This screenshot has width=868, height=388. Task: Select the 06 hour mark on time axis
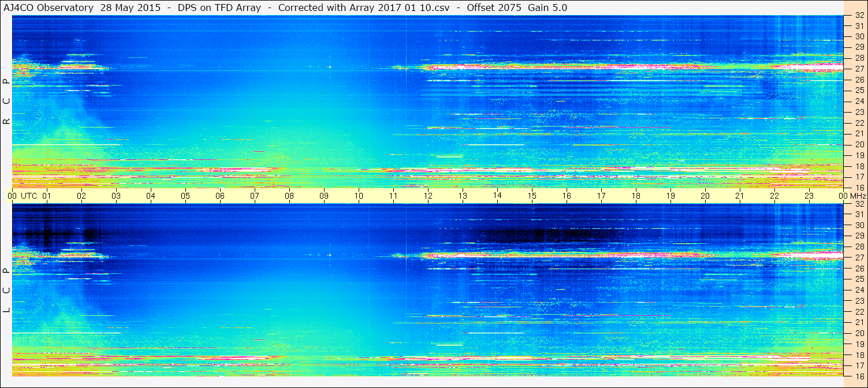click(220, 196)
